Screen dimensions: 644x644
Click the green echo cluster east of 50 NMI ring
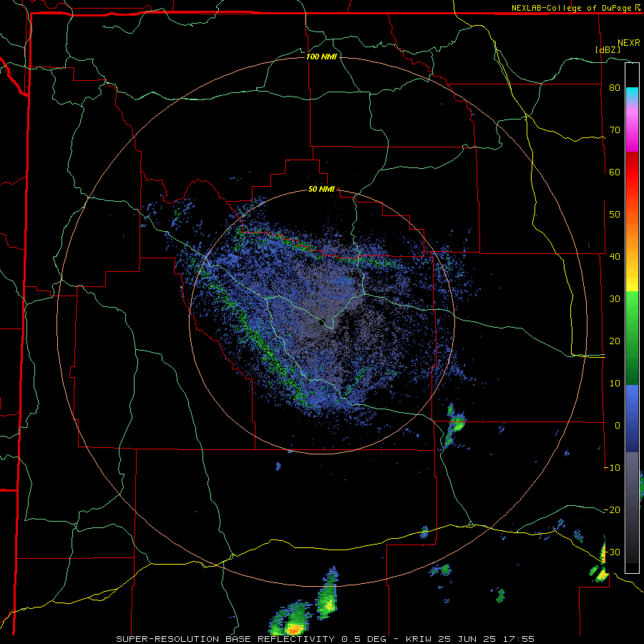[454, 424]
